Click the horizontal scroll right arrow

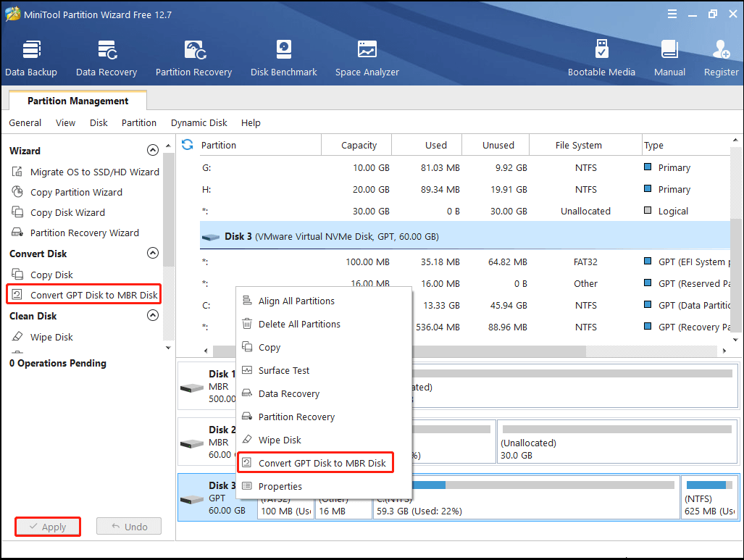724,351
